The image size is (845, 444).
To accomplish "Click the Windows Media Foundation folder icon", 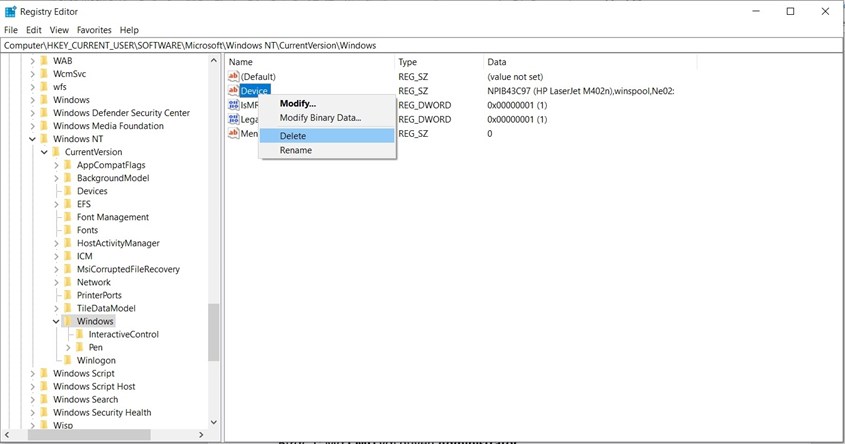I will click(44, 126).
